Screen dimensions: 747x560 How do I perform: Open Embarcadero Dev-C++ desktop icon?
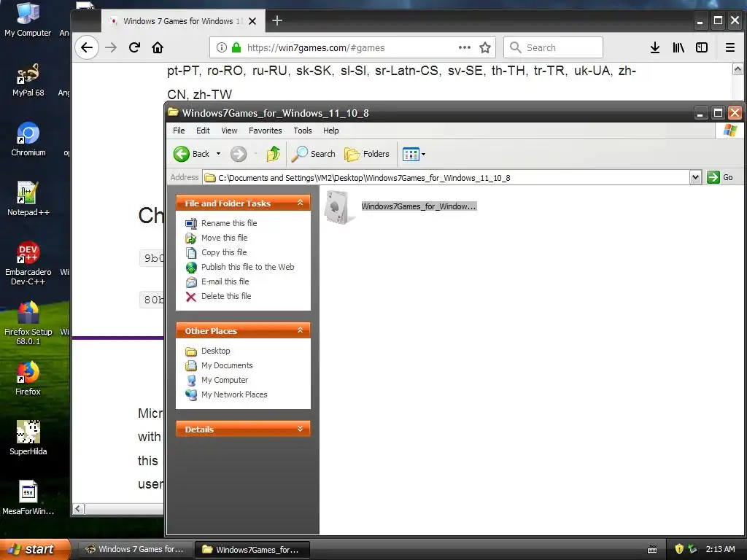(x=28, y=263)
